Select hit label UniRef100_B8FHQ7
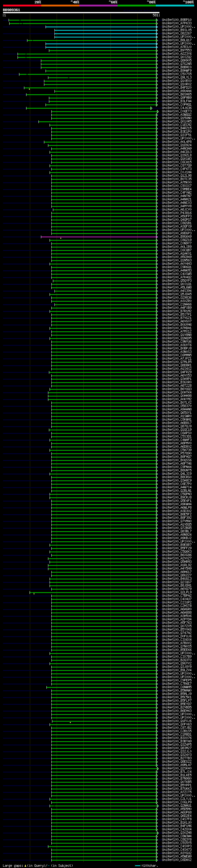 pos(176,457)
